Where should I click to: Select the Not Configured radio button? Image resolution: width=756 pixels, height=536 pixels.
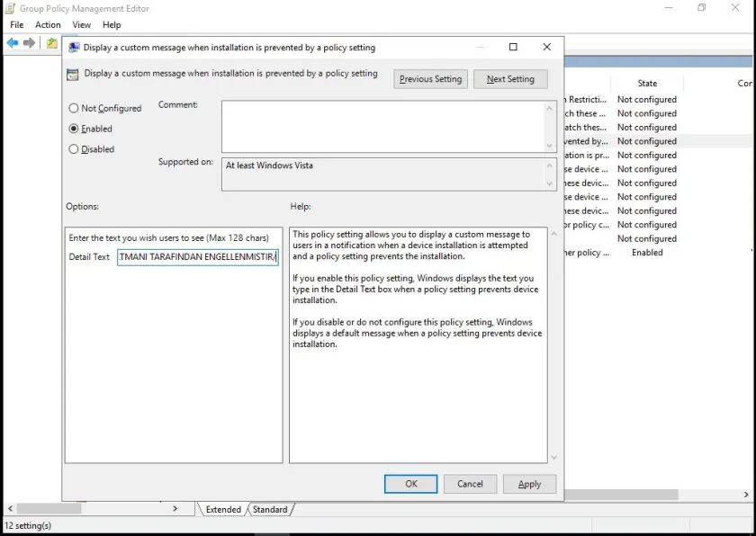pos(74,108)
